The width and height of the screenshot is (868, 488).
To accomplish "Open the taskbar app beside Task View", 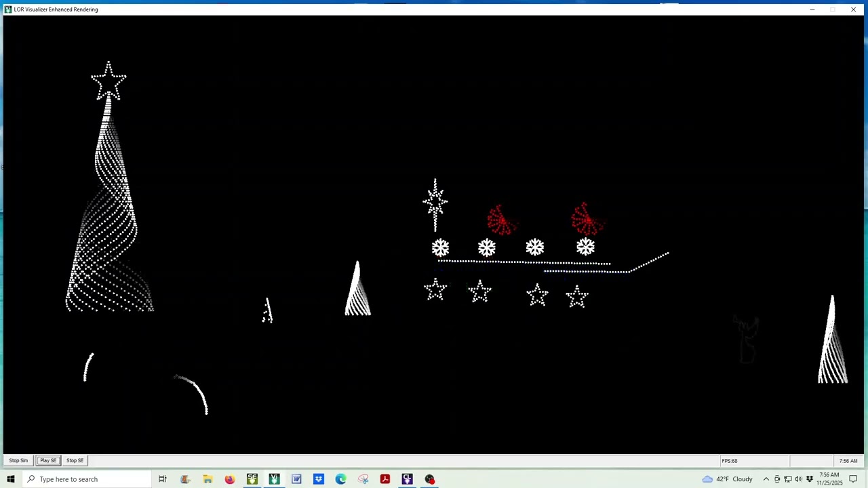I will (185, 479).
